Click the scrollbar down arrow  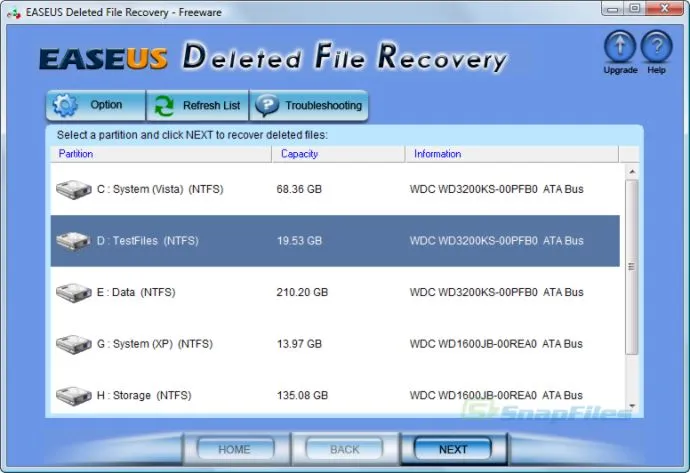[632, 406]
